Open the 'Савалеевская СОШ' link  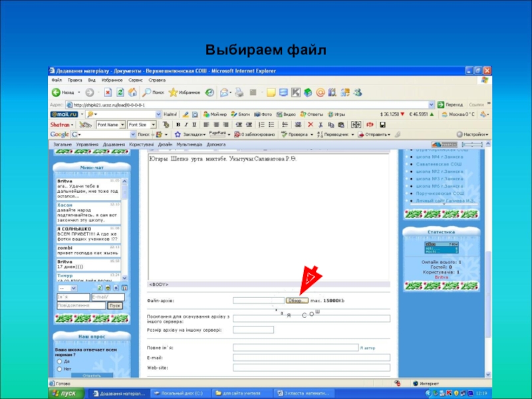[x=439, y=164]
